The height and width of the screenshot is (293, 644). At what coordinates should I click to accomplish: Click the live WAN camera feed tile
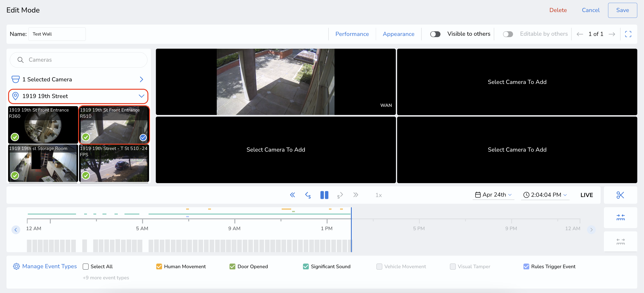pos(275,82)
